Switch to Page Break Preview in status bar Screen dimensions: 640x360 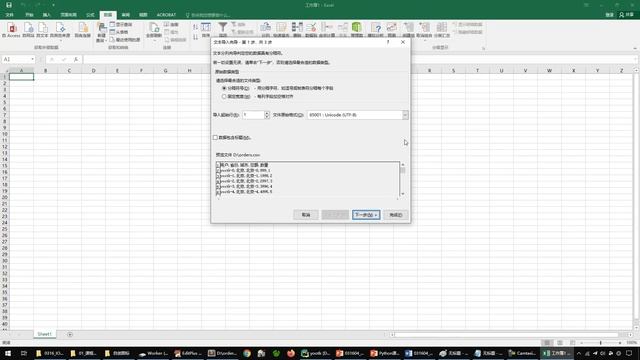click(573, 343)
